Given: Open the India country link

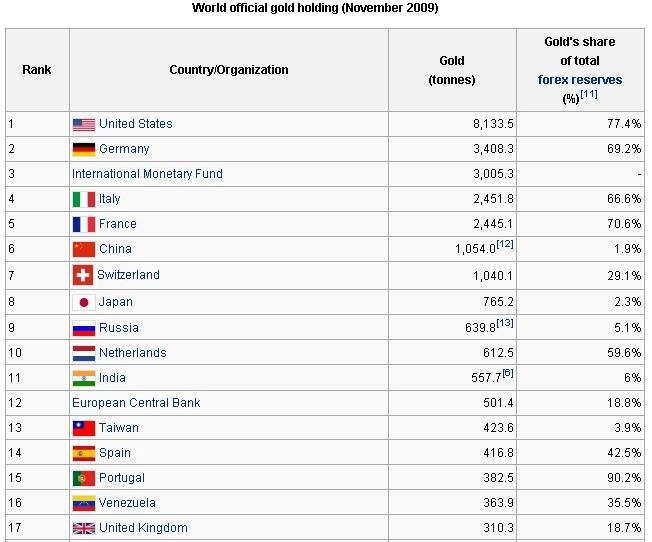Looking at the screenshot, I should [112, 378].
